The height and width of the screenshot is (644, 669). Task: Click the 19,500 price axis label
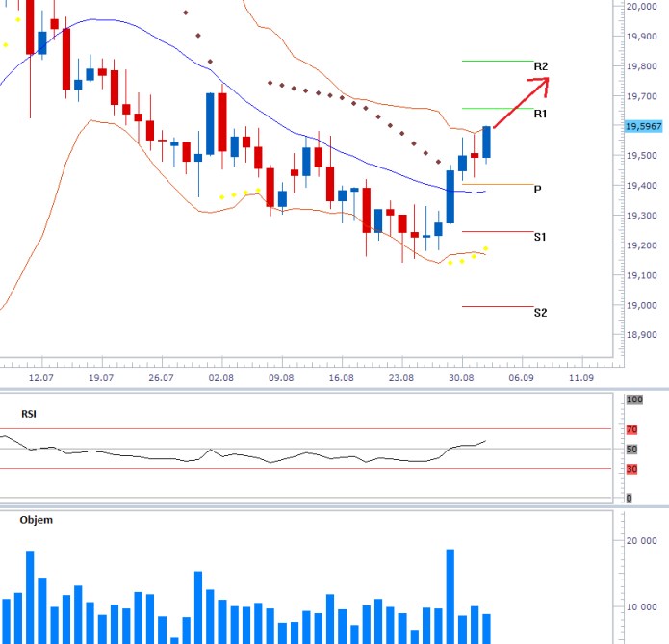coord(641,156)
